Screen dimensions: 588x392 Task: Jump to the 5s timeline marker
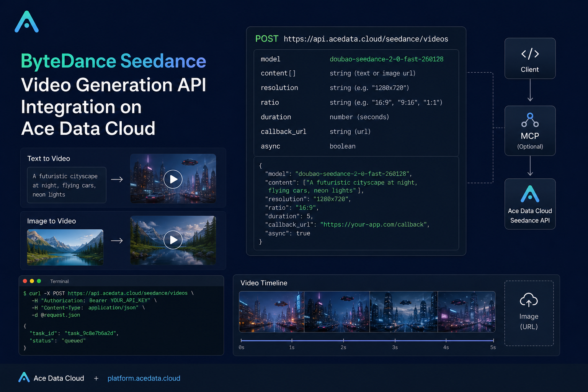(x=493, y=348)
